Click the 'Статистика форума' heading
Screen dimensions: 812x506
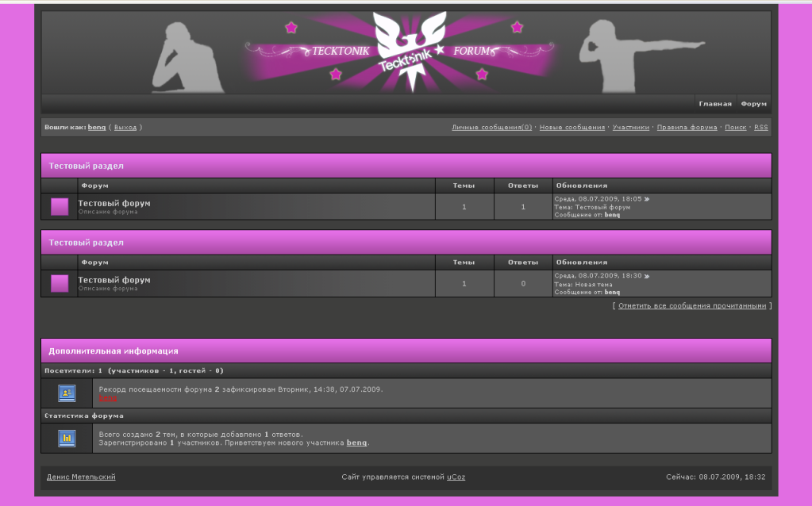click(x=84, y=416)
